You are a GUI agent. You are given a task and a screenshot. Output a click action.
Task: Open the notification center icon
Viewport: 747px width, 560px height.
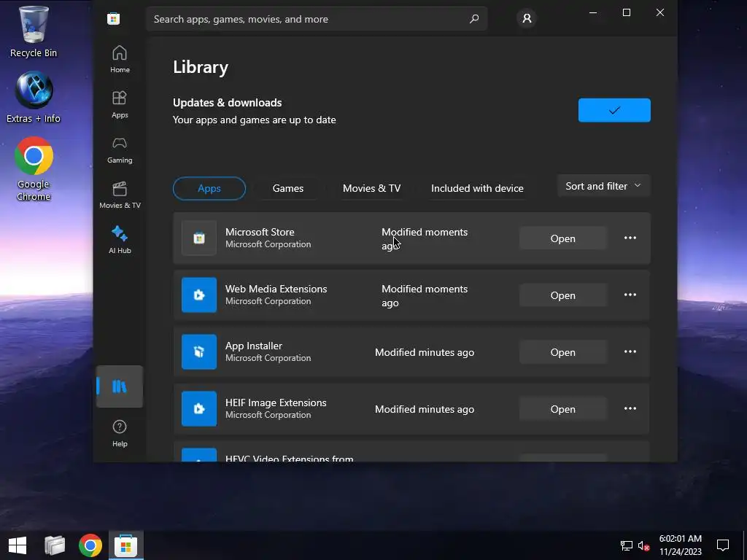723,545
